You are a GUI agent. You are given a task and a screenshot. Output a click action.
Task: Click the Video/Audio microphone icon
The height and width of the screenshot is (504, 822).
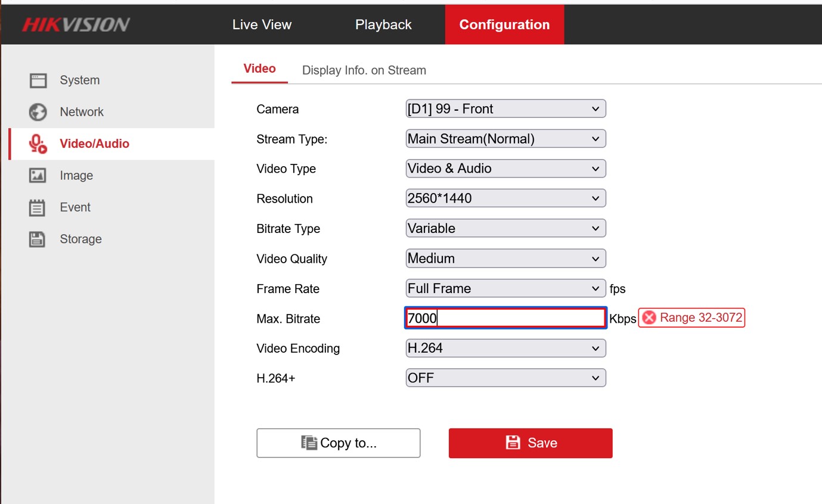[x=38, y=144]
